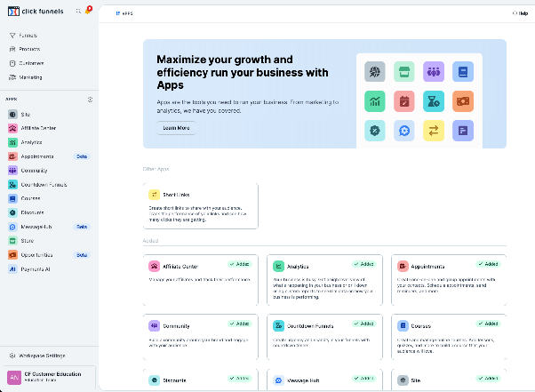
Task: Click Added badge on Affiliate Center card
Action: [240, 264]
